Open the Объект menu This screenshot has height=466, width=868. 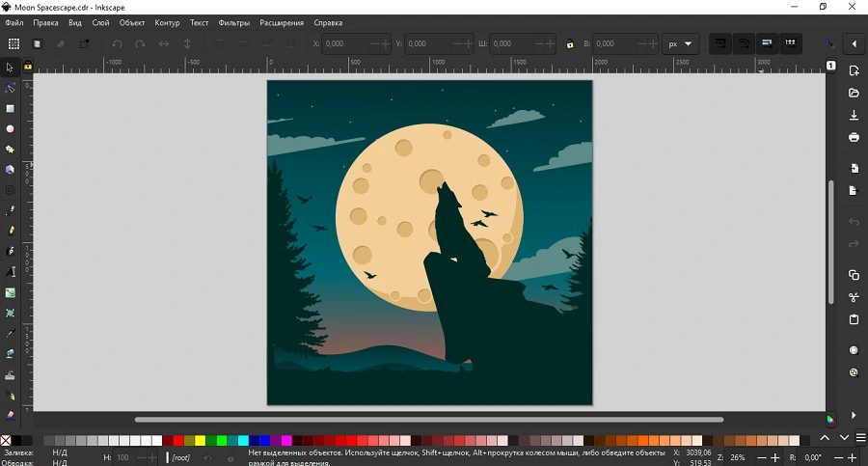132,23
